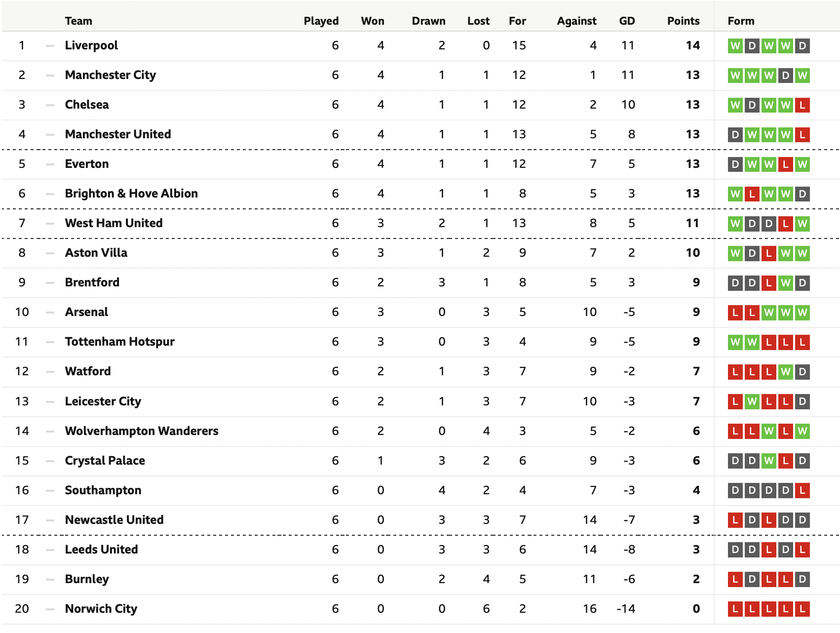The height and width of the screenshot is (633, 840).
Task: Select the Tottenham Hotspur team name
Action: click(x=120, y=342)
